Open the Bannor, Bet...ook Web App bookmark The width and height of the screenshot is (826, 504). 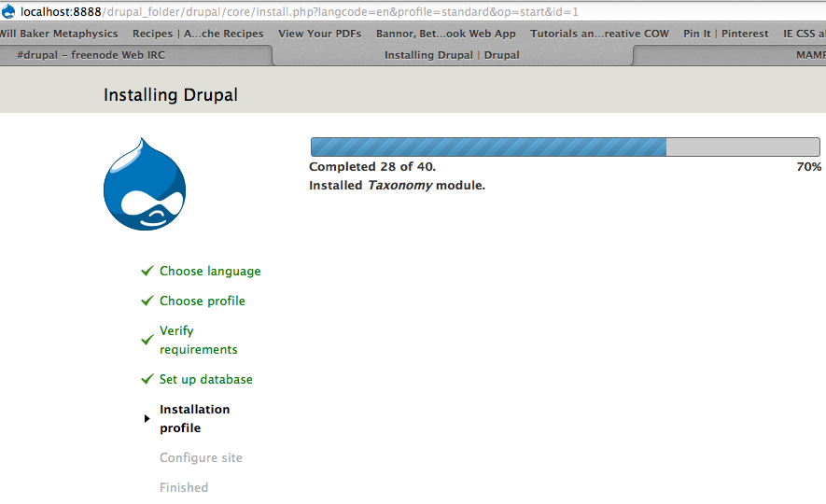[x=445, y=34]
